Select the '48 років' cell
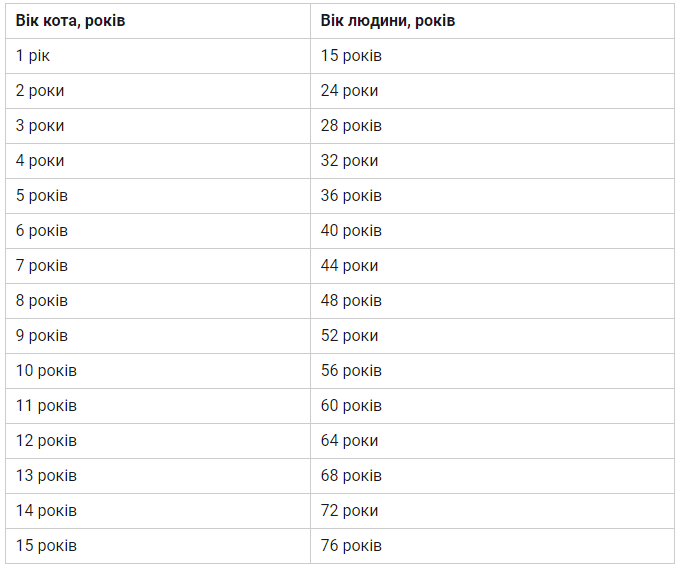This screenshot has width=679, height=568. (x=351, y=301)
